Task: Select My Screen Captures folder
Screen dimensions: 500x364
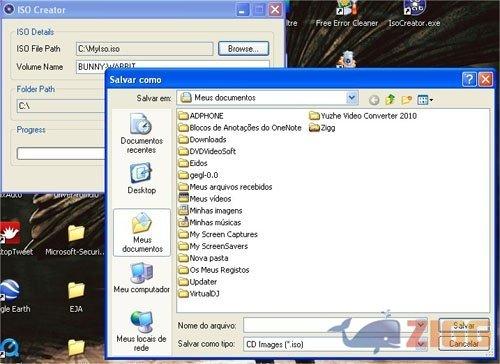Action: (x=218, y=234)
